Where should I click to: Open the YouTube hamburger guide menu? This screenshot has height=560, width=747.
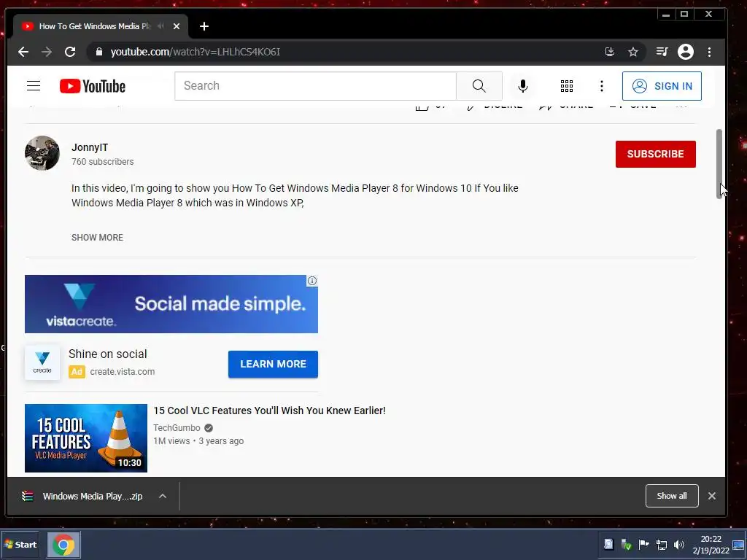[x=34, y=86]
